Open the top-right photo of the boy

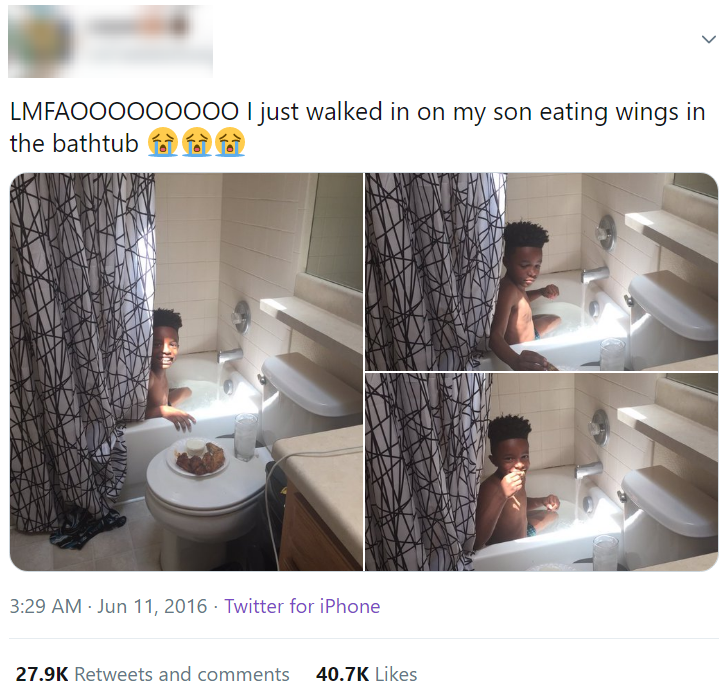pyautogui.click(x=541, y=271)
